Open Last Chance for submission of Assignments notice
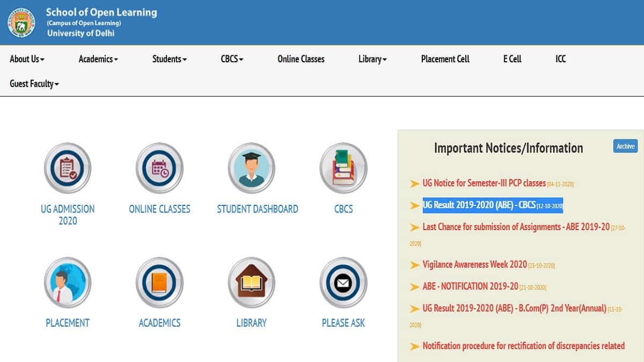 (x=516, y=227)
